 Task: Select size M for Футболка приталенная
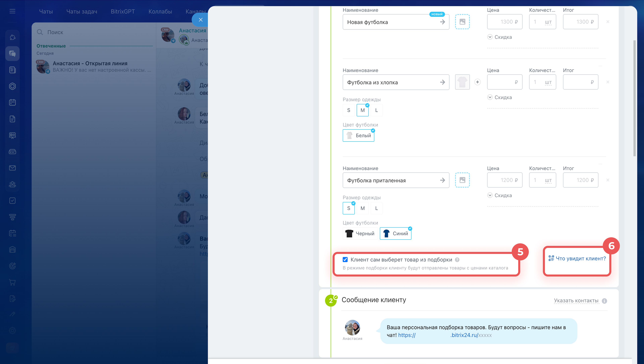[x=362, y=208]
